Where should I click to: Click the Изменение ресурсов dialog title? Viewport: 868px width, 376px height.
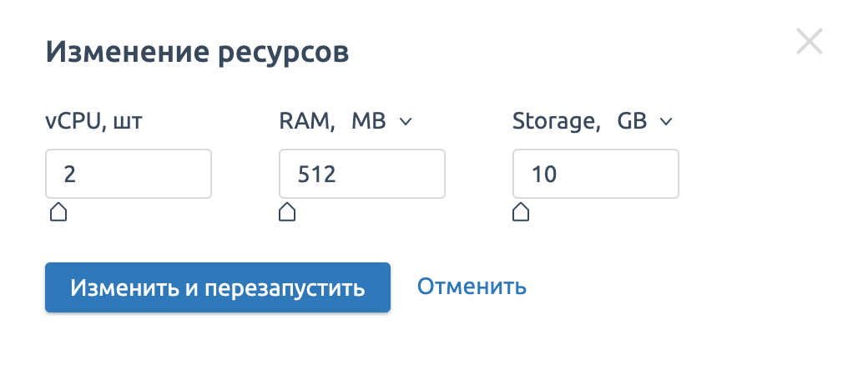click(197, 52)
